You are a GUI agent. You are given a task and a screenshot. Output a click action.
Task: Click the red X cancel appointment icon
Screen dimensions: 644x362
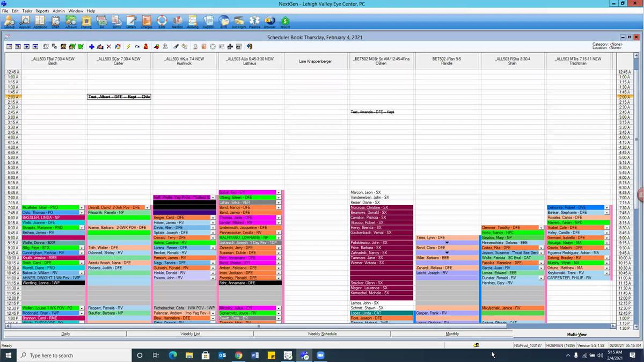pos(109,47)
